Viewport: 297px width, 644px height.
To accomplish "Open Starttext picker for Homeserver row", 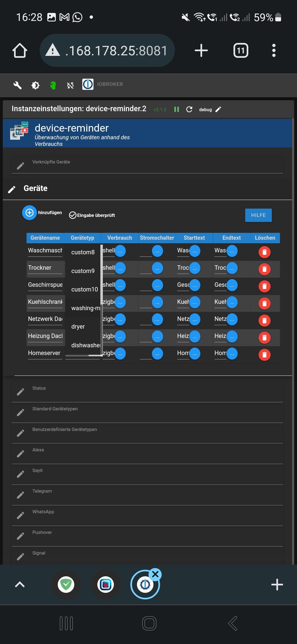I will click(x=195, y=353).
